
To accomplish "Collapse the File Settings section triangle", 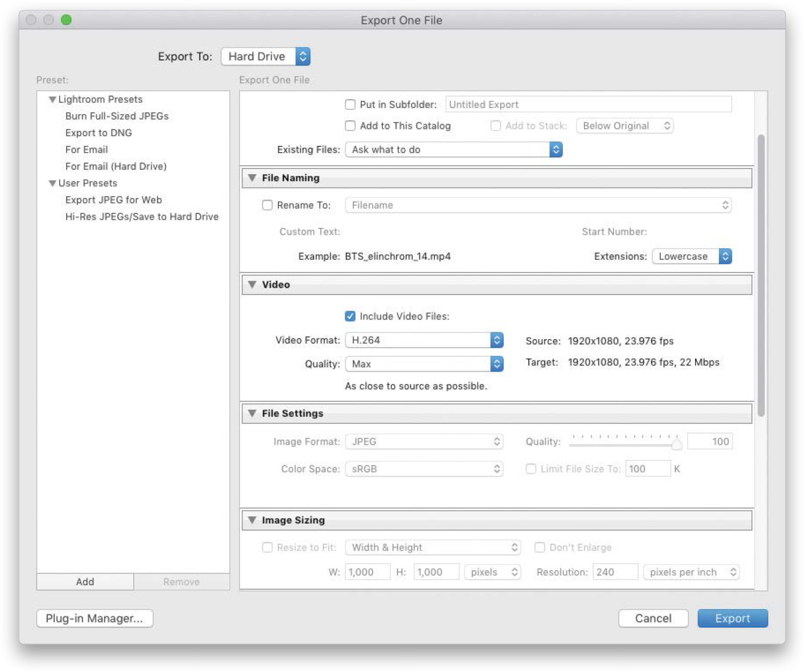I will tap(252, 414).
